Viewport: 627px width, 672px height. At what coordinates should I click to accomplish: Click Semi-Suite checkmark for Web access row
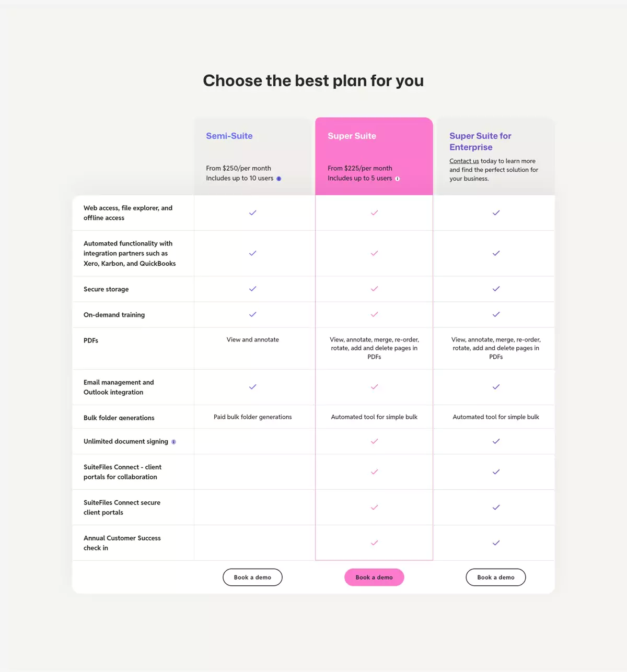253,213
